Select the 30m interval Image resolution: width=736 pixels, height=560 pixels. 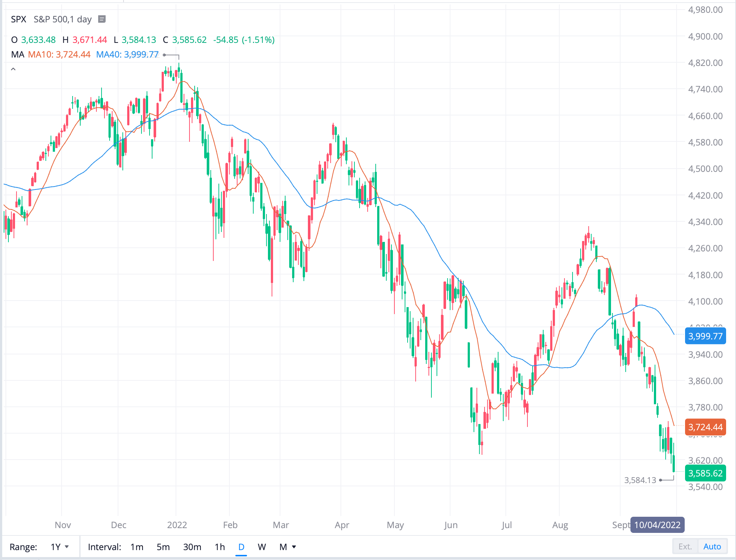pyautogui.click(x=192, y=546)
